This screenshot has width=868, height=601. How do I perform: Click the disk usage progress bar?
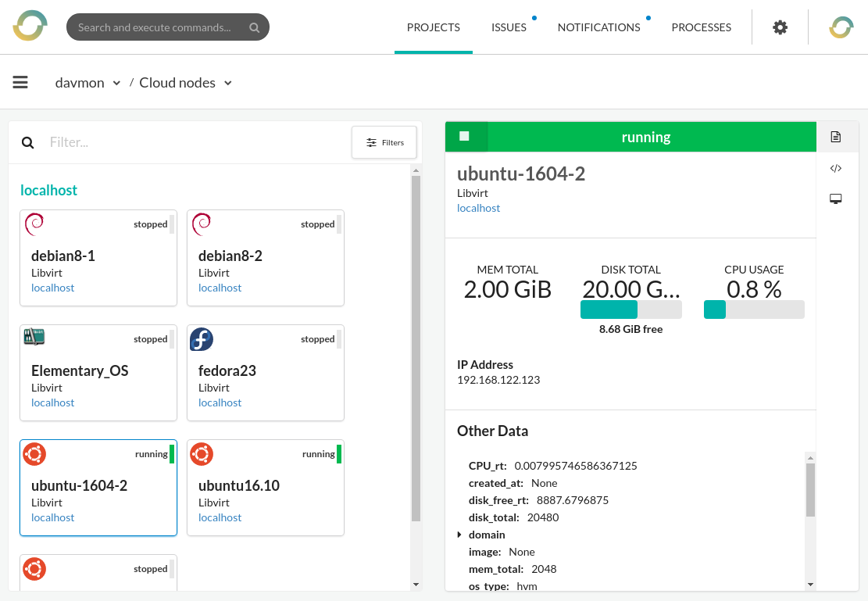coord(631,309)
